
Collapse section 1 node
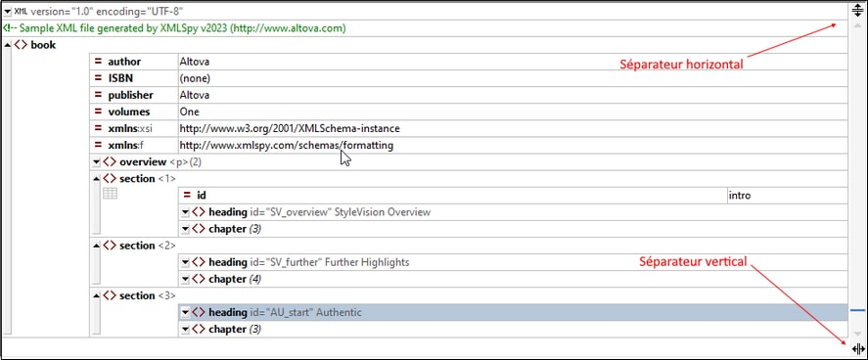click(96, 179)
